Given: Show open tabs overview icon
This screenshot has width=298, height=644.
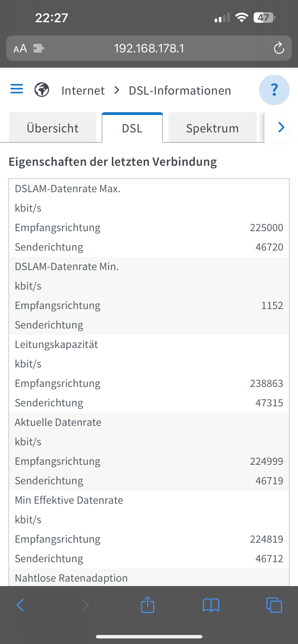Looking at the screenshot, I should (274, 605).
